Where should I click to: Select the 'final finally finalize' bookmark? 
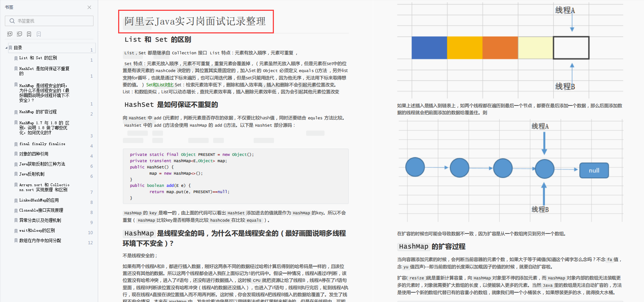click(x=42, y=144)
